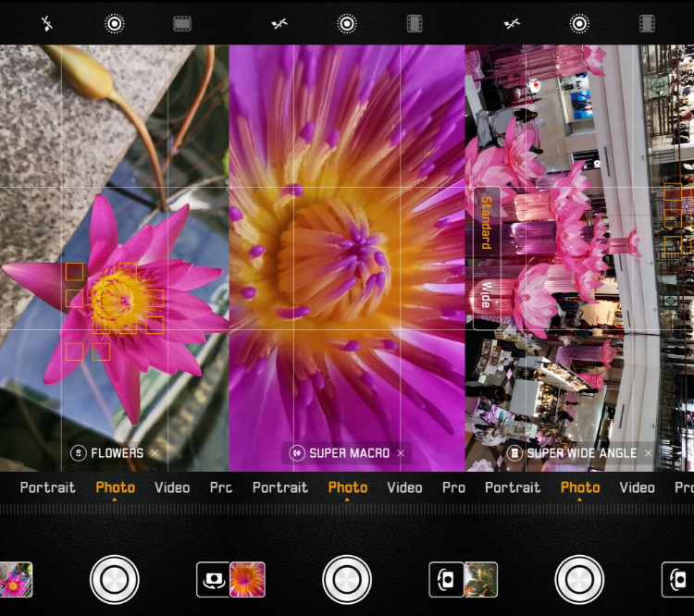
Task: Tap mode dial strip below Photo on Super Macro screen
Action: pos(347,509)
